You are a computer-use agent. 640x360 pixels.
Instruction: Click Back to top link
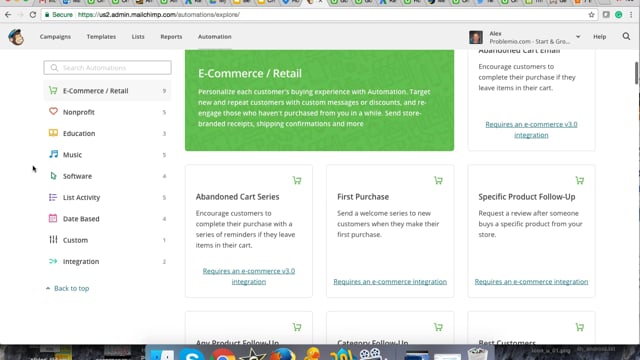(68, 288)
